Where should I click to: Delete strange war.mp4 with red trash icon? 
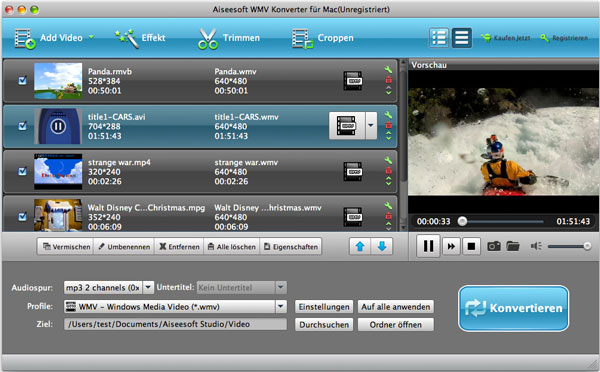tap(388, 170)
